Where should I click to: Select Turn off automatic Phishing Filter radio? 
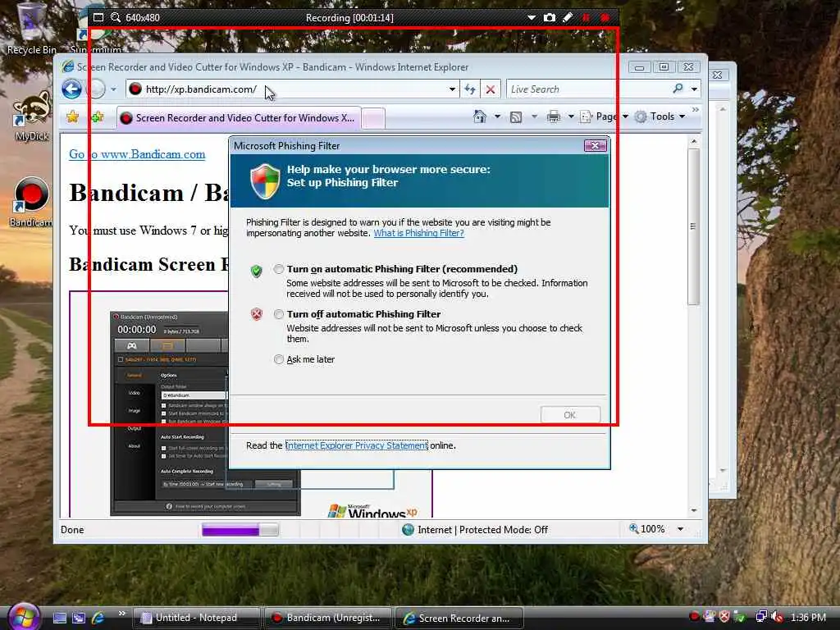(x=279, y=314)
